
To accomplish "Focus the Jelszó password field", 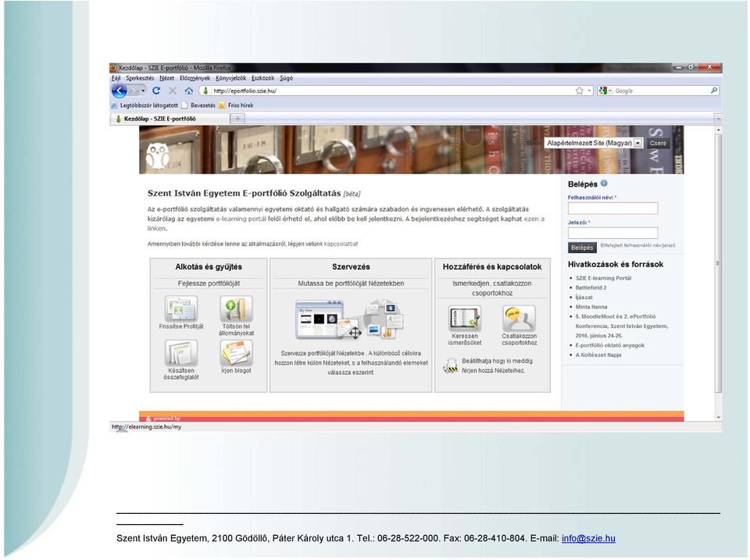I will point(612,233).
